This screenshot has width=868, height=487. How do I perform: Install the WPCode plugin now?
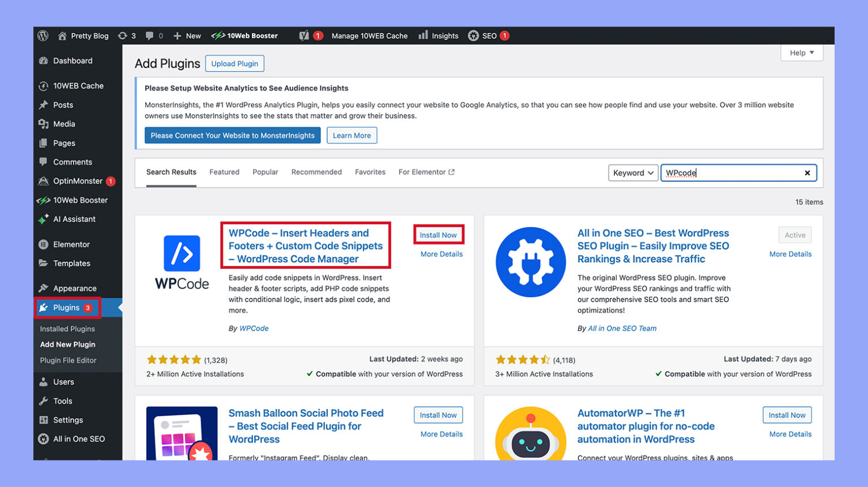point(438,235)
